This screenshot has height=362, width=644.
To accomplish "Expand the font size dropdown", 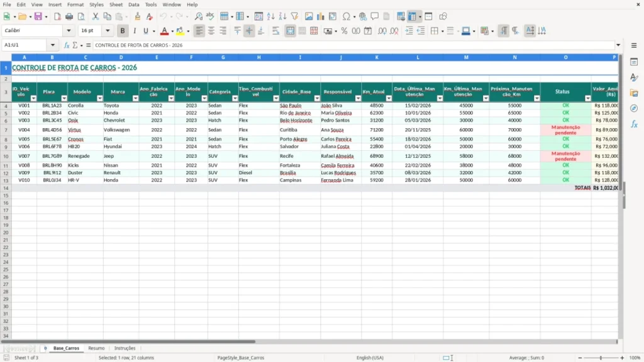I will tap(108, 30).
